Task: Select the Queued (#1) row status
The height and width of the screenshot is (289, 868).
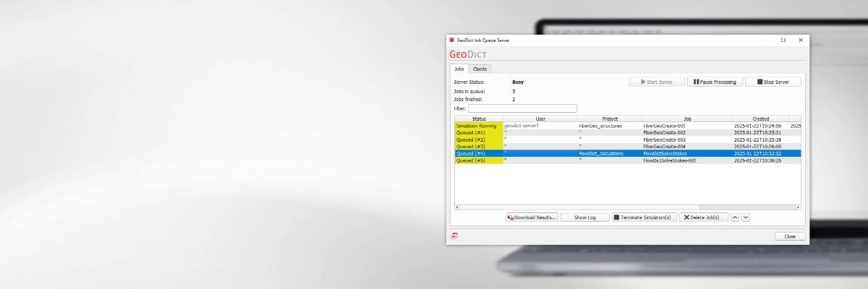Action: coord(479,133)
